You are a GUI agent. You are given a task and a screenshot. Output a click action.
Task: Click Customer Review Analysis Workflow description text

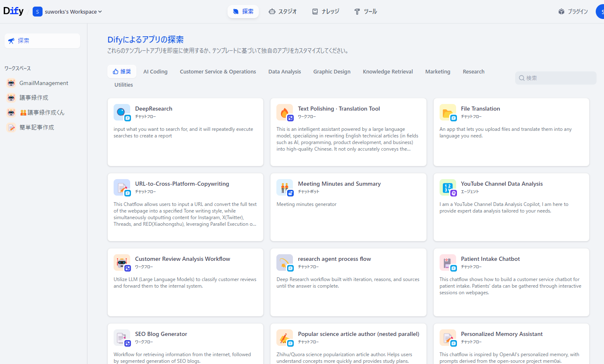(185, 283)
